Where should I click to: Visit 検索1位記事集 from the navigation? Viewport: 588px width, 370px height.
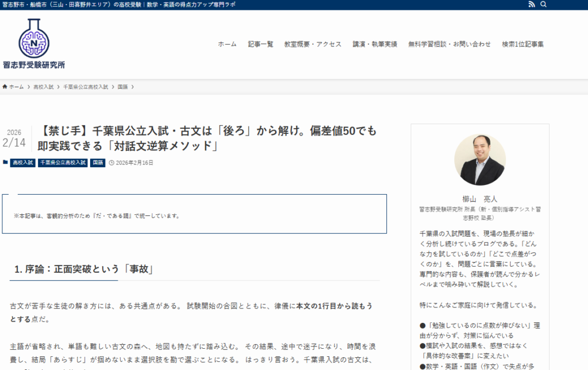pyautogui.click(x=523, y=44)
